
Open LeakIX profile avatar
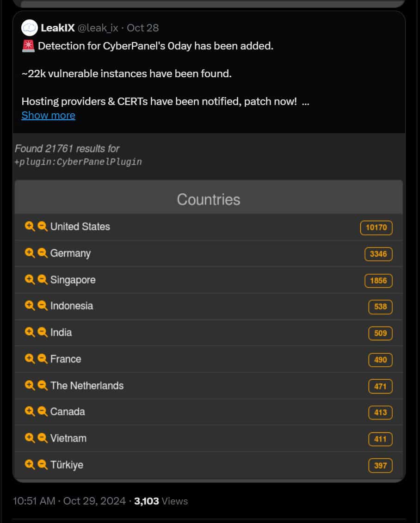(x=29, y=28)
